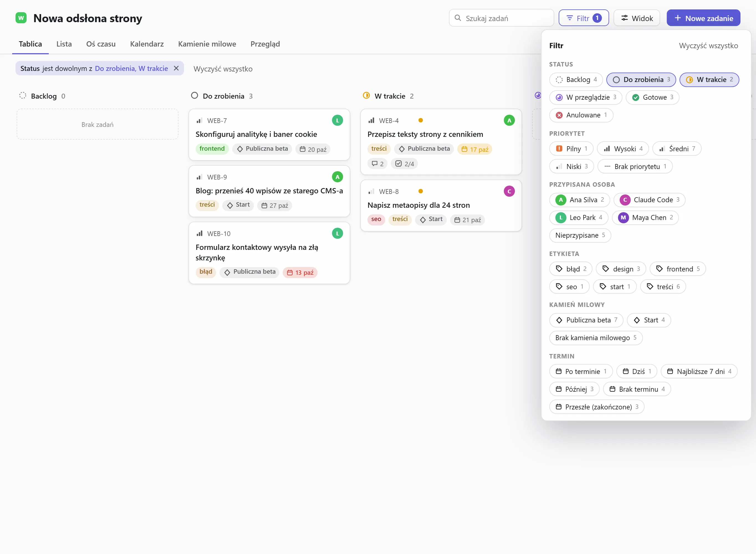The image size is (756, 554).
Task: Toggle the Anulowane status filter
Action: tap(581, 115)
